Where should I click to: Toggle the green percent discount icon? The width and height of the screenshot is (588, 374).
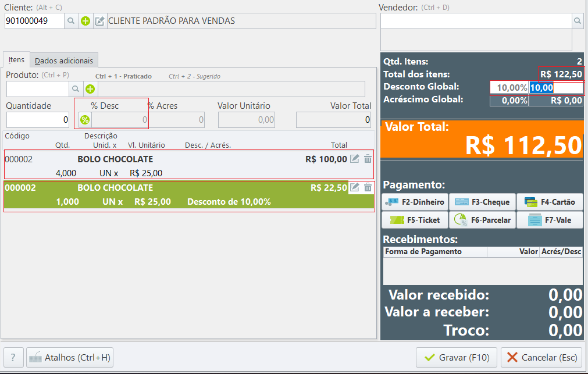coord(85,120)
